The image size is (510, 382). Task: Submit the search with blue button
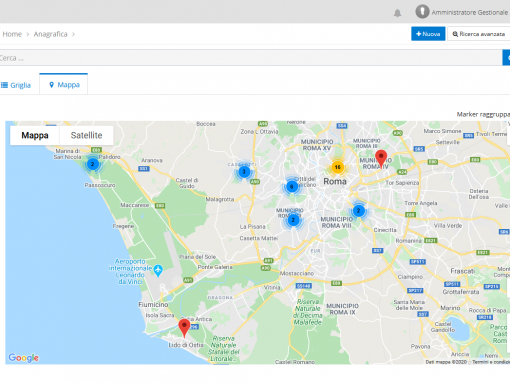[506, 58]
